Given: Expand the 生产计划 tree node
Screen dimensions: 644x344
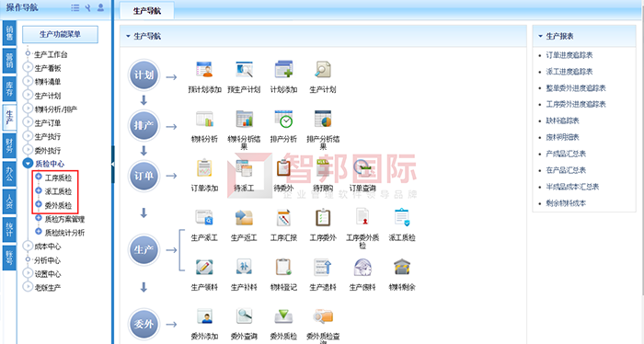Looking at the screenshot, I should pyautogui.click(x=28, y=96).
